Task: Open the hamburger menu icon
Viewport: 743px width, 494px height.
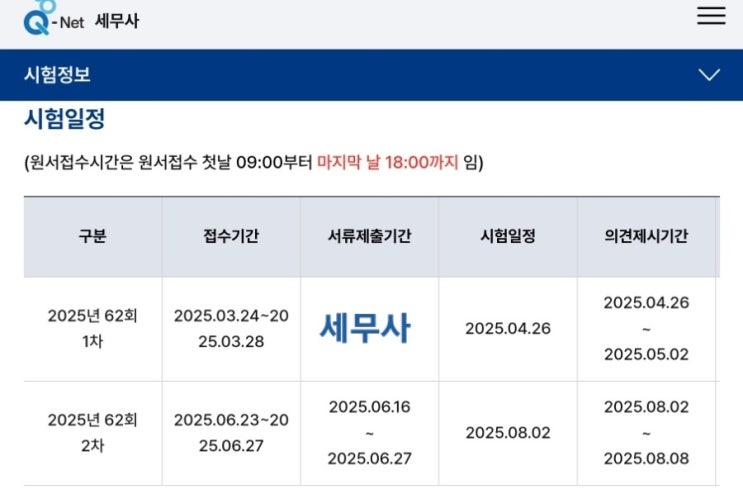Action: (711, 16)
